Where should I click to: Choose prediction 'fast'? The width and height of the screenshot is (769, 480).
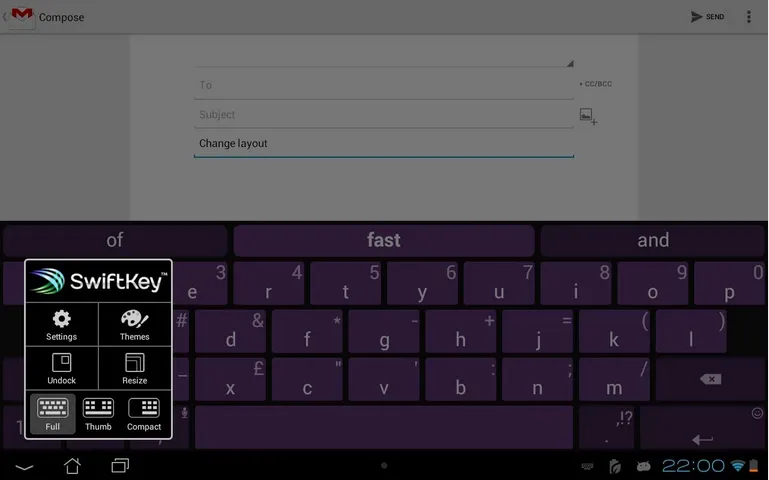coord(384,240)
